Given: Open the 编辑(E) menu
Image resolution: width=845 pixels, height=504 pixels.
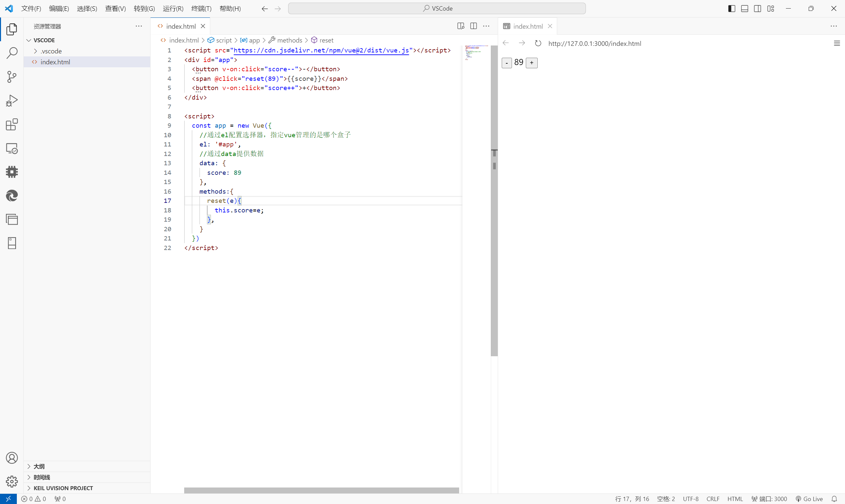Looking at the screenshot, I should (59, 9).
